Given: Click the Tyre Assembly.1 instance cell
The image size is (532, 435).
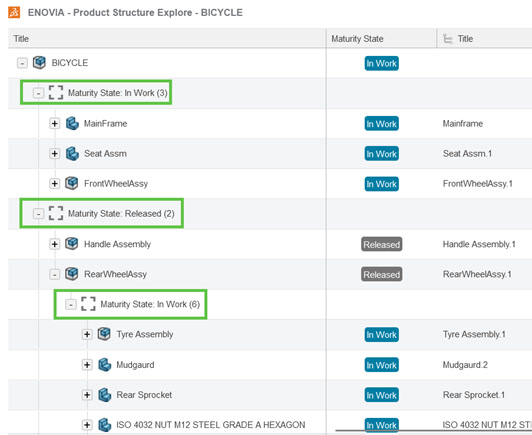Looking at the screenshot, I should [x=474, y=334].
